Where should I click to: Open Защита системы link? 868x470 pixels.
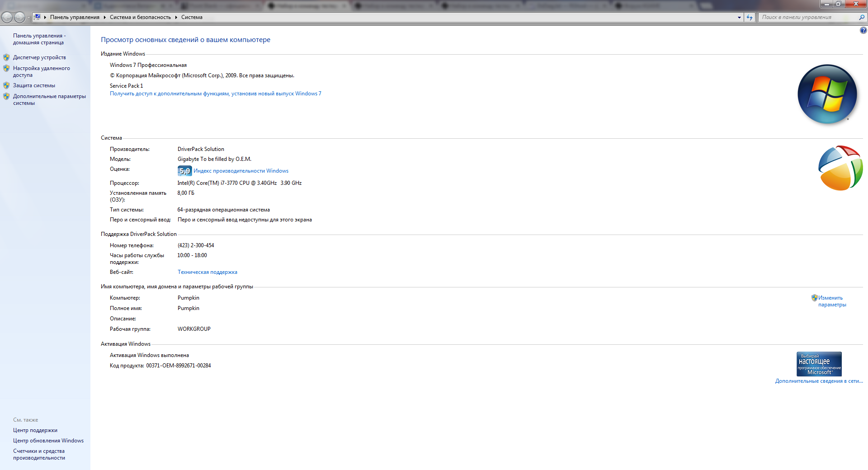pyautogui.click(x=34, y=85)
